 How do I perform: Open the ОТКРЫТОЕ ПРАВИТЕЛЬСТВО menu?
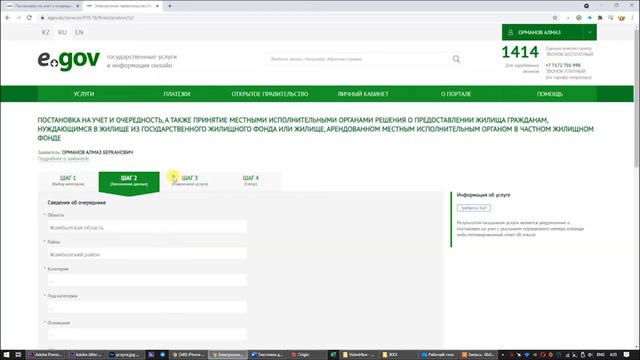[270, 94]
